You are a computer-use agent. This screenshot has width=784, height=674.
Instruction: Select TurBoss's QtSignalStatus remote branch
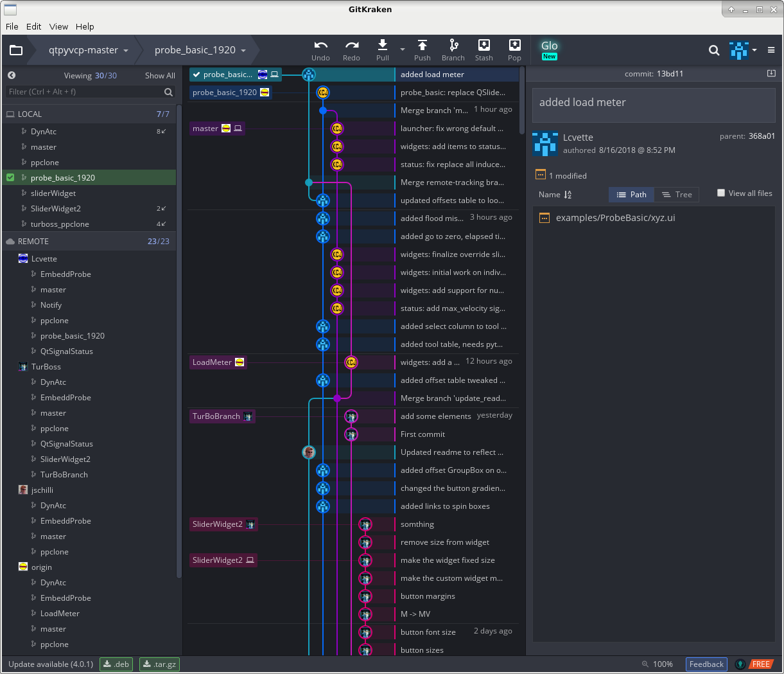(67, 444)
